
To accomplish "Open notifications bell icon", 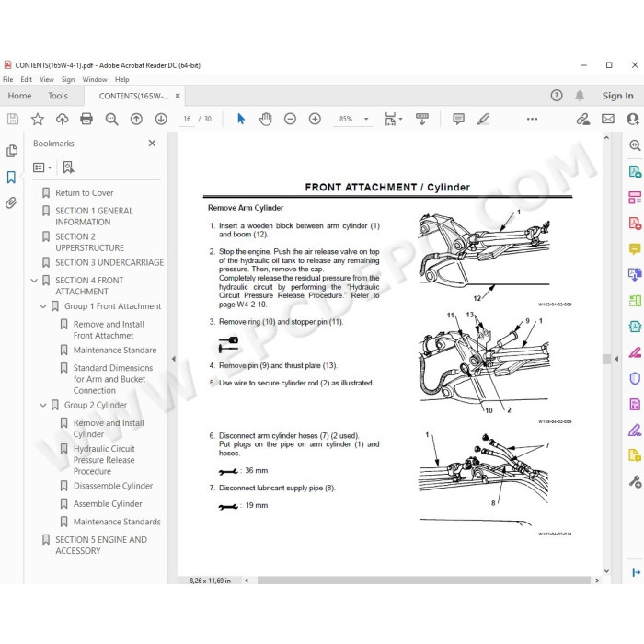I will 580,96.
